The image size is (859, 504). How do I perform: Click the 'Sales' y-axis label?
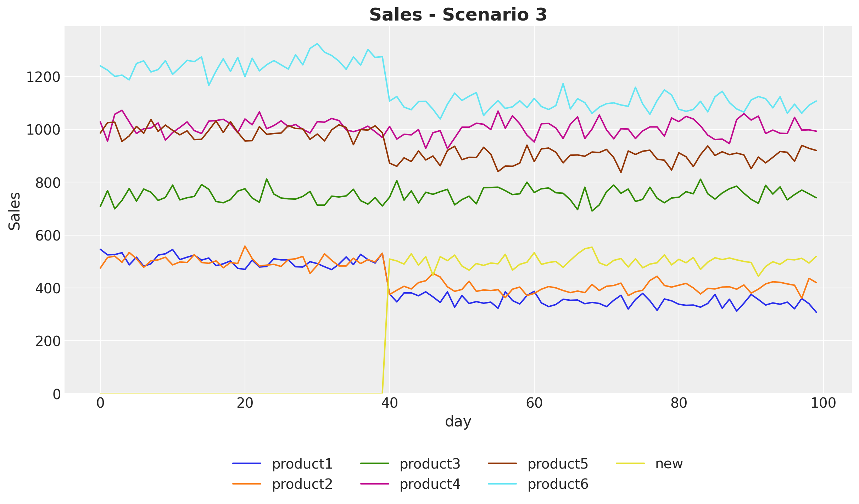15,211
